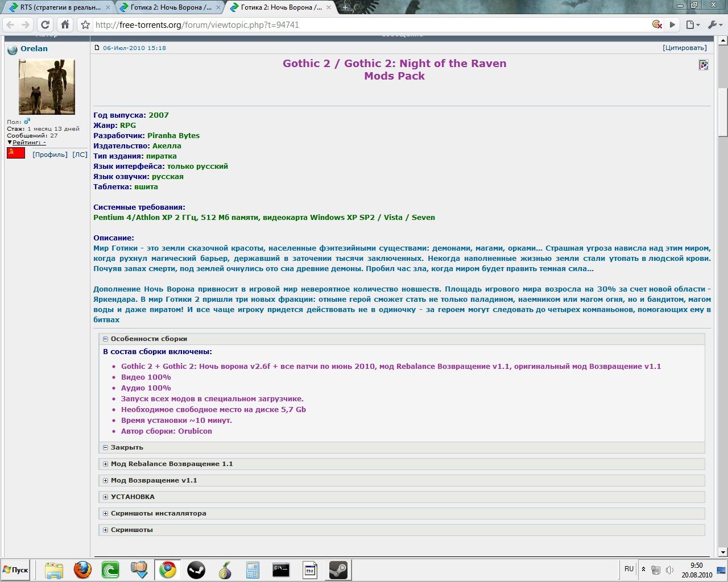The height and width of the screenshot is (582, 728).
Task: Click the address bar URL field
Action: click(370, 25)
